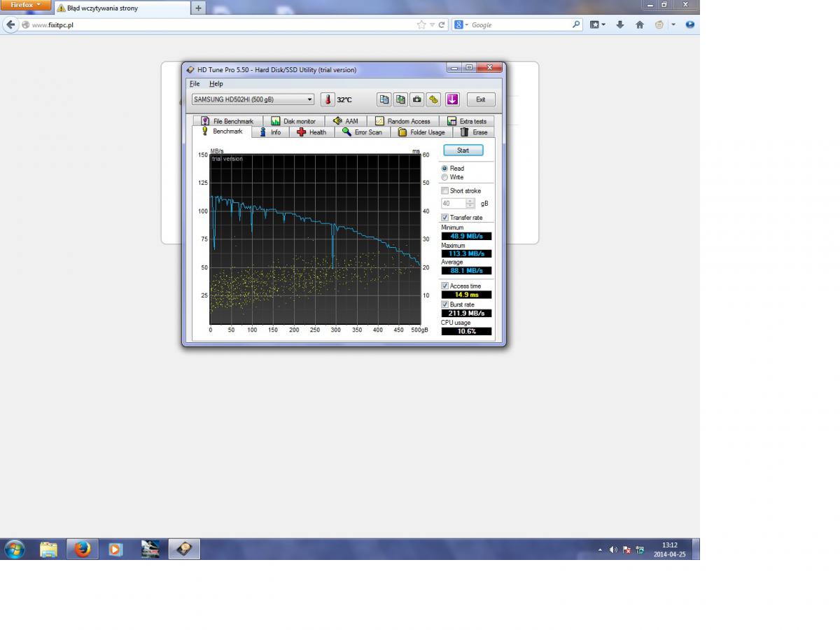Click the CPU usage 10.6% value
Image resolution: width=840 pixels, height=630 pixels.
coord(466,331)
